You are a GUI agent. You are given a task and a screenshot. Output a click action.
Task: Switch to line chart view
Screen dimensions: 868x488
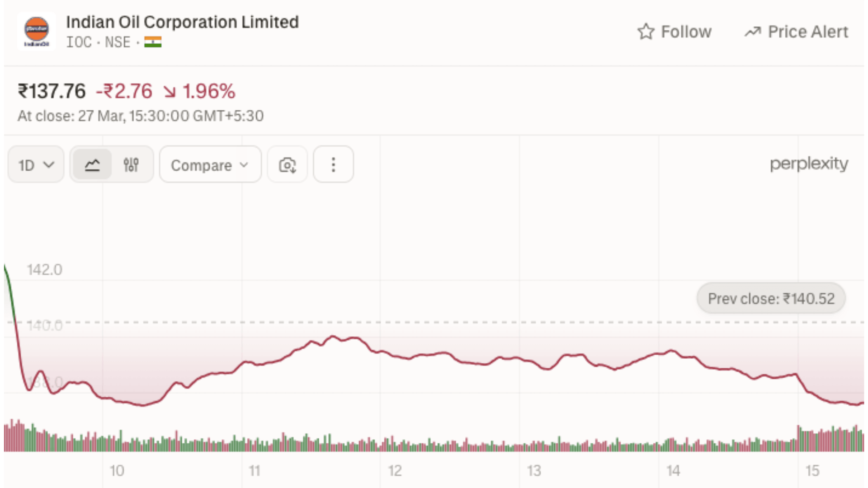point(92,165)
